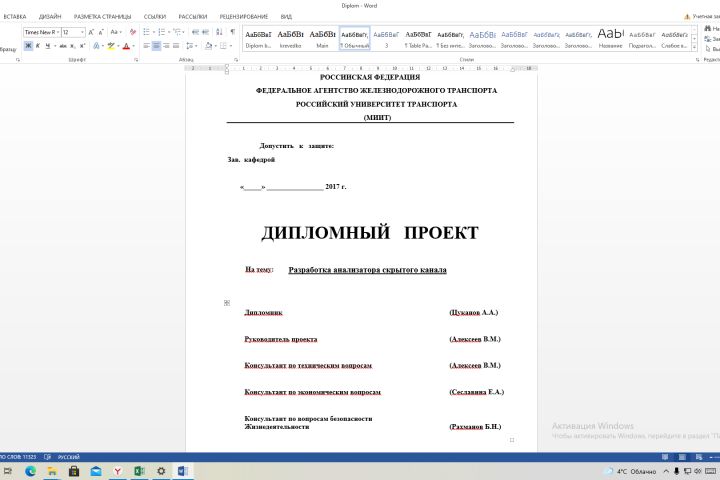Justify text alignment
This screenshot has width=720, height=480.
176,45
